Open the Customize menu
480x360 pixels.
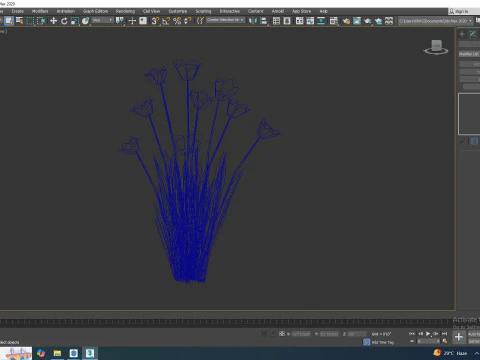tap(178, 11)
